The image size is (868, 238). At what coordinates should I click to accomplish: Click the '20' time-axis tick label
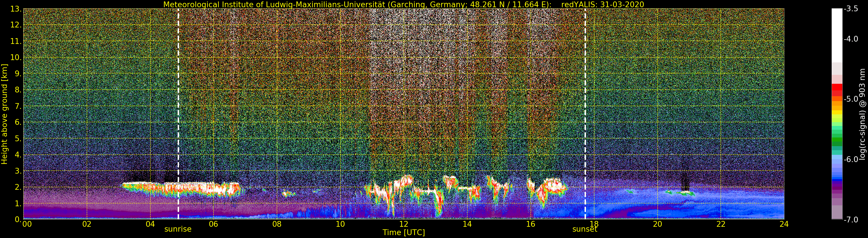click(657, 224)
